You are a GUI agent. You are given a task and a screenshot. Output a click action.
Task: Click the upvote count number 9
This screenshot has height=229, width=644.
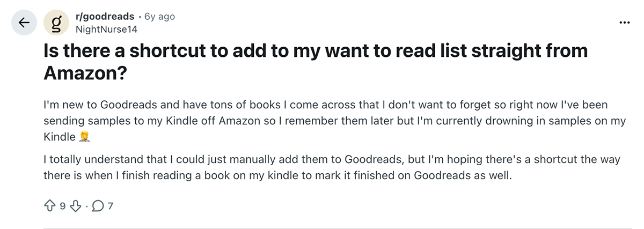(63, 205)
